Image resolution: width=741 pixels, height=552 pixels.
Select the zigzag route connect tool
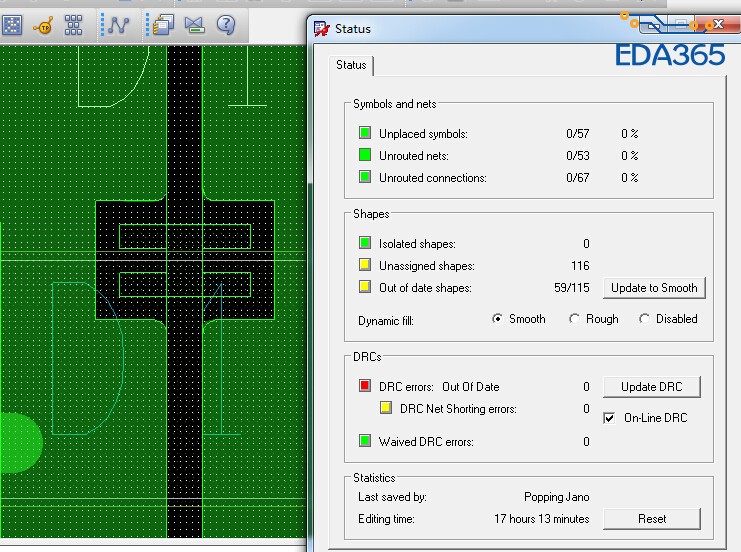coord(118,25)
